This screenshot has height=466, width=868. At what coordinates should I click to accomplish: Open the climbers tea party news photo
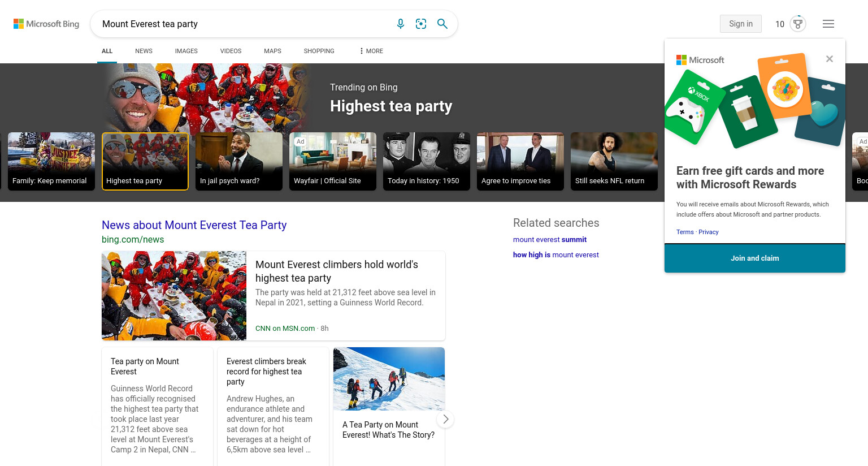click(x=174, y=296)
